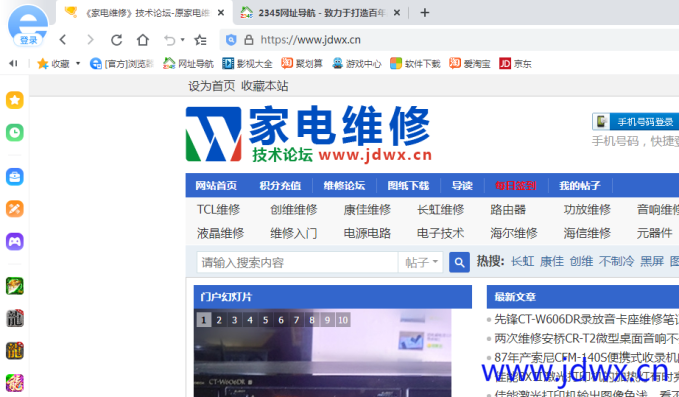The height and width of the screenshot is (397, 679).
Task: Click the security shield icon in address bar
Action: click(x=231, y=40)
